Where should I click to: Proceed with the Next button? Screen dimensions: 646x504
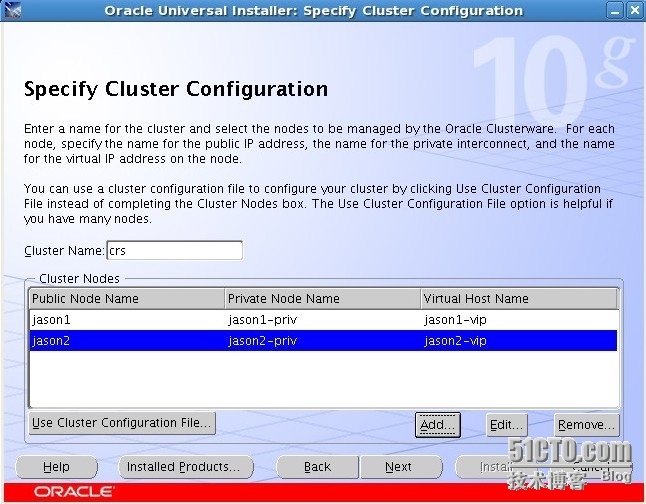(x=401, y=467)
